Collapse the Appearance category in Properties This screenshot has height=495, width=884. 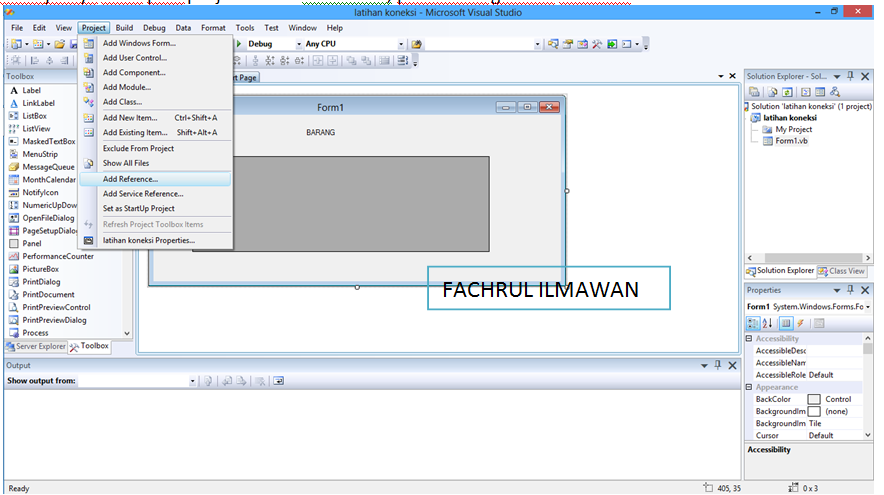click(x=749, y=387)
